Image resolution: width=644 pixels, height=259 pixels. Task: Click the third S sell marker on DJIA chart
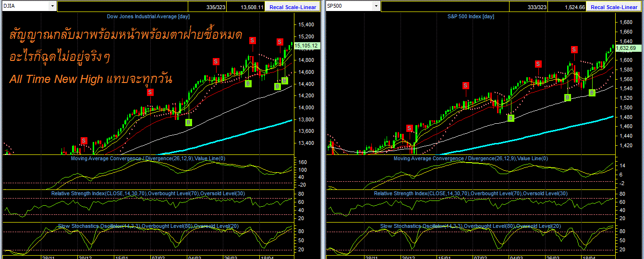pyautogui.click(x=216, y=61)
